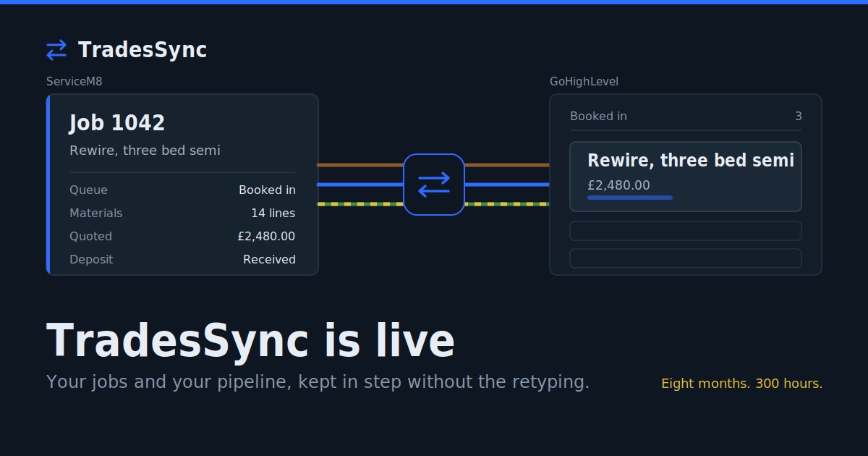Viewport: 868px width, 456px height.
Task: Click the 'Booked in' queue value
Action: pos(267,190)
